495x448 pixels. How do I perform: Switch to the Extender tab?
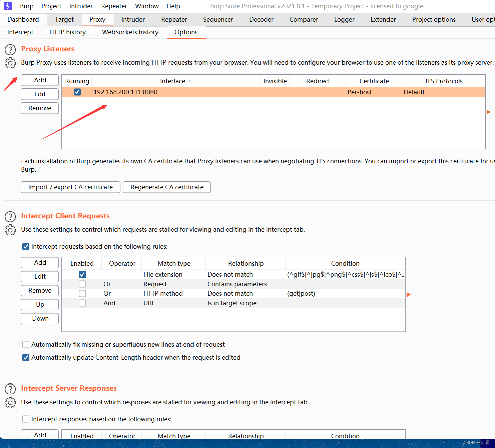coord(383,19)
